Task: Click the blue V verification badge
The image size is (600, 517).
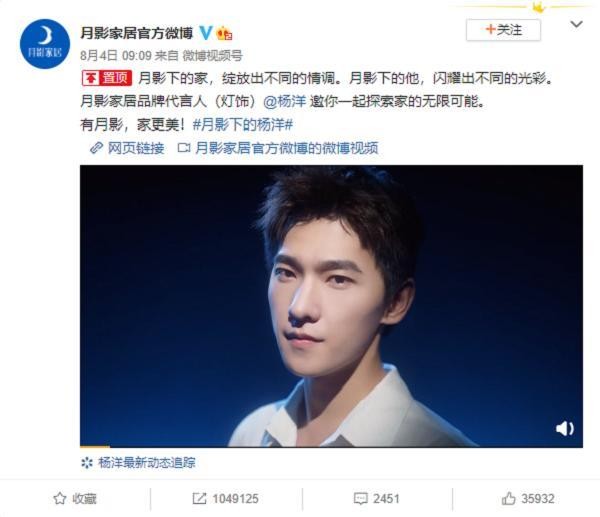Action: [206, 33]
